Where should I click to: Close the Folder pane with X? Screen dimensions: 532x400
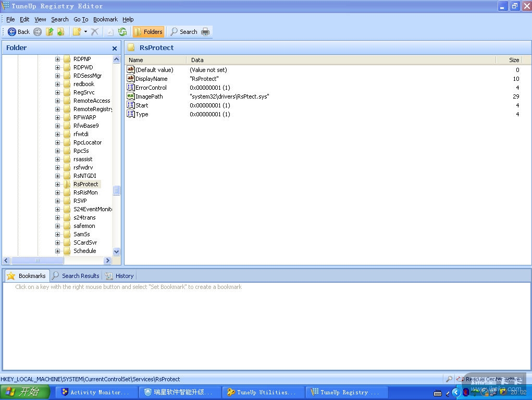(115, 48)
